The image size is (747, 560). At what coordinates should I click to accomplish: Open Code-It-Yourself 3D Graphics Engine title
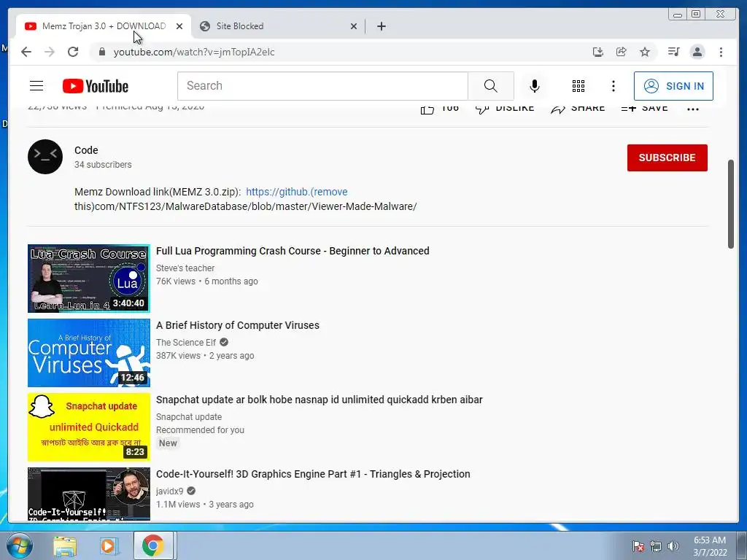coord(313,474)
